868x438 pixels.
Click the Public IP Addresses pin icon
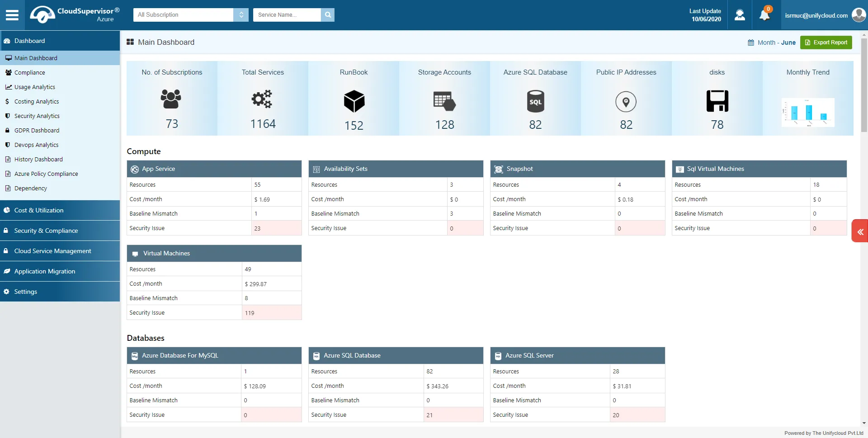pos(626,102)
